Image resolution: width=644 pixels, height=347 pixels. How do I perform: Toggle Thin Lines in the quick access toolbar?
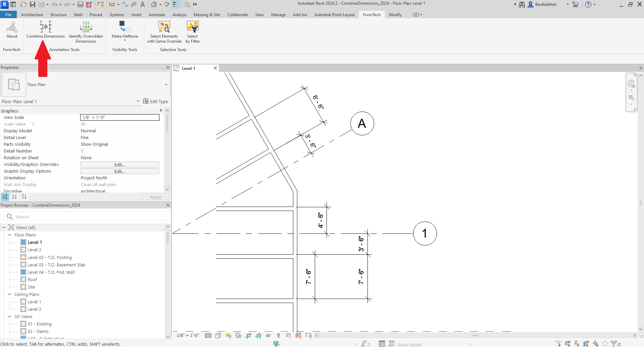coord(176,4)
